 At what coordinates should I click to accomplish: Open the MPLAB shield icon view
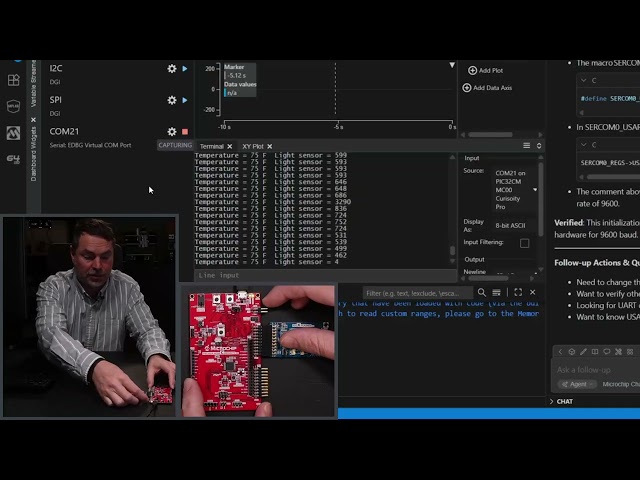click(x=13, y=106)
